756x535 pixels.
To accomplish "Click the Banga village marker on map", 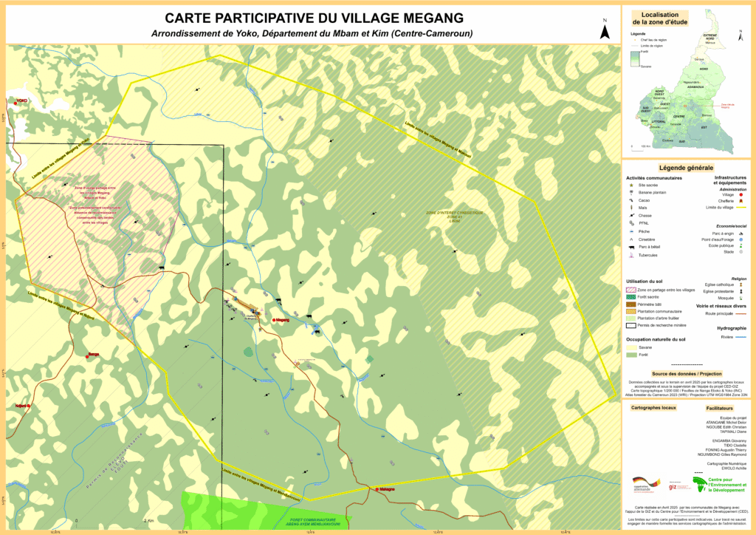I will pos(87,356).
